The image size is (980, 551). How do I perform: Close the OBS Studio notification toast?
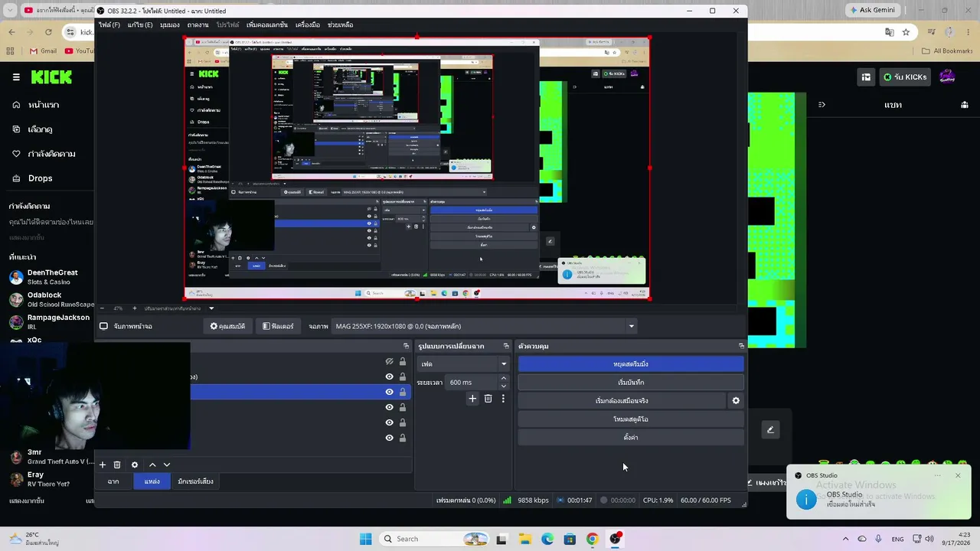tap(958, 475)
